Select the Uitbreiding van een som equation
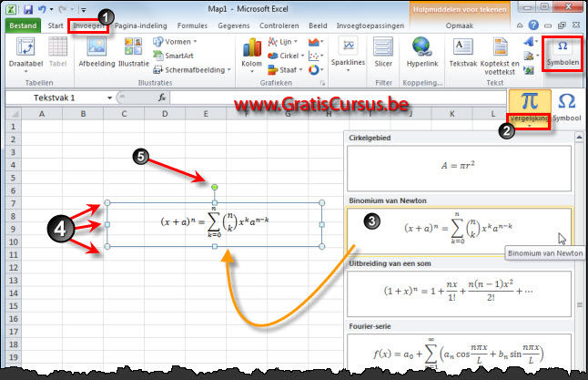The height and width of the screenshot is (380, 588). click(x=459, y=293)
